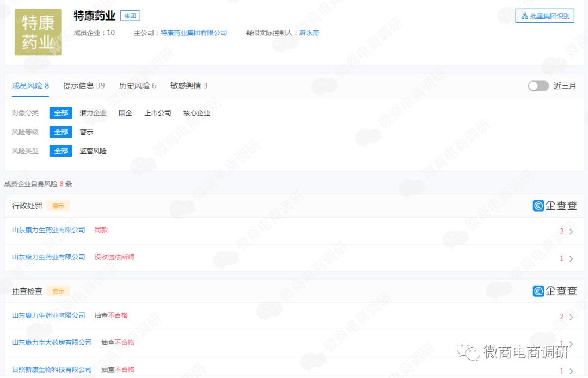Expand the 没收违法所得 row chevron
Screen dimensions: 588x378
tap(571, 258)
